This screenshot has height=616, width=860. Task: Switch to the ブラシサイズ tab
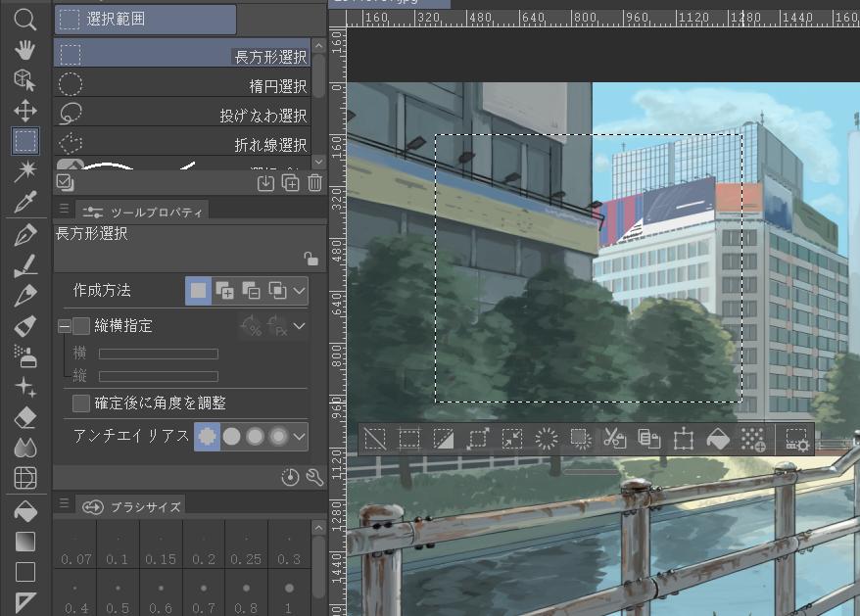click(x=130, y=507)
